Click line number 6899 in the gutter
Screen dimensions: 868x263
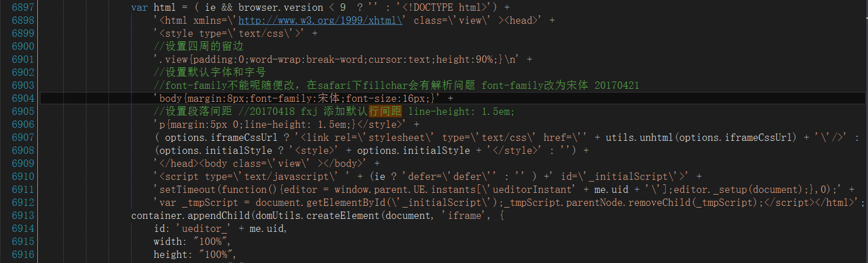coord(23,33)
